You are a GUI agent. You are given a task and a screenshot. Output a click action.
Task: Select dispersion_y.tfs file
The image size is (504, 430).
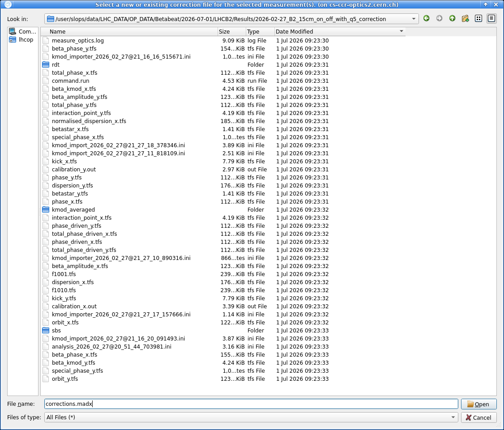73,185
